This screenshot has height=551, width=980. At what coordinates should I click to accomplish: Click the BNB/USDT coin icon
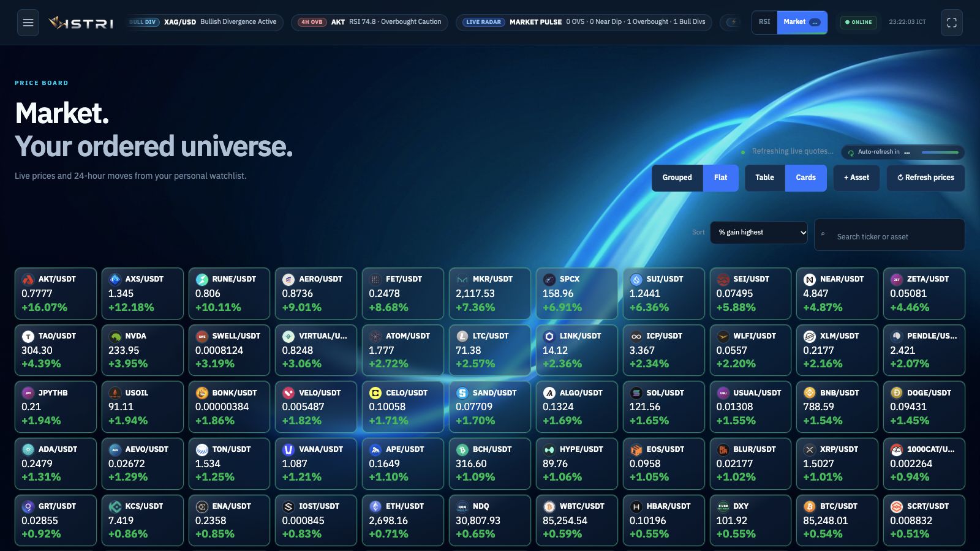810,393
